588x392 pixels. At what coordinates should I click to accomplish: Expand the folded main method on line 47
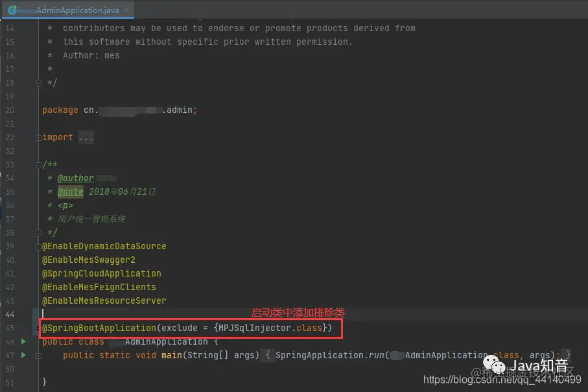tap(38, 356)
